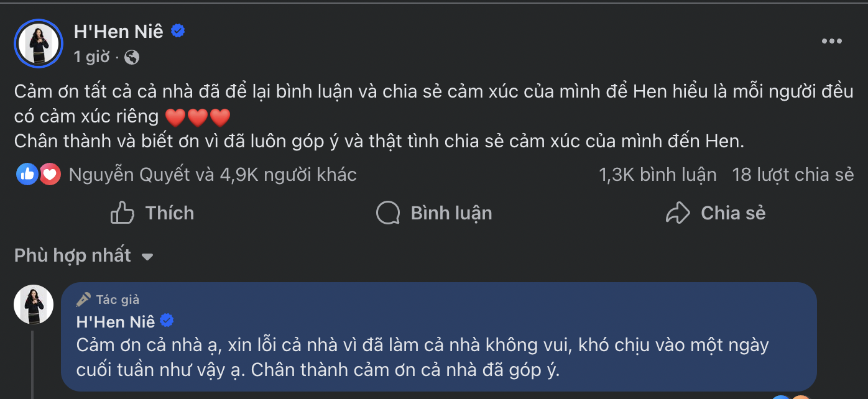Viewport: 868px width, 399px height.
Task: Click the commenter's avatar thumbnail
Action: pyautogui.click(x=34, y=305)
